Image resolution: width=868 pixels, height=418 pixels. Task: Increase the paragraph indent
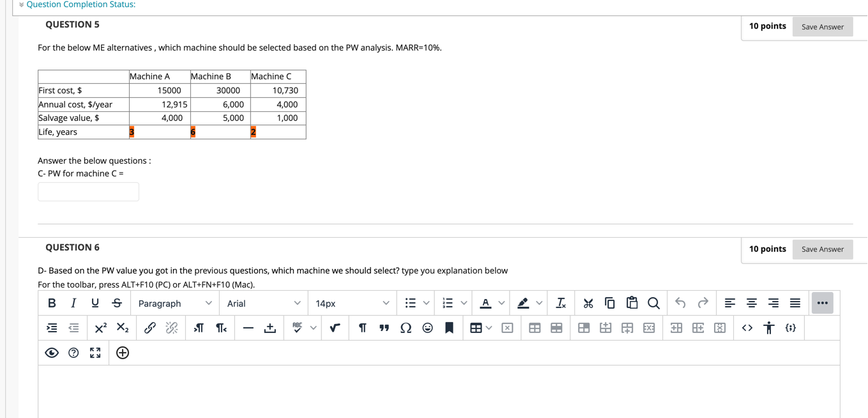click(52, 328)
